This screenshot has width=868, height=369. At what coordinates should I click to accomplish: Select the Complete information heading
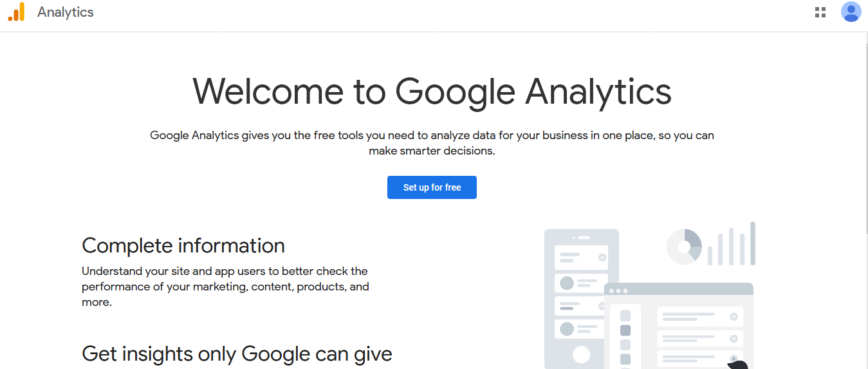(x=183, y=245)
